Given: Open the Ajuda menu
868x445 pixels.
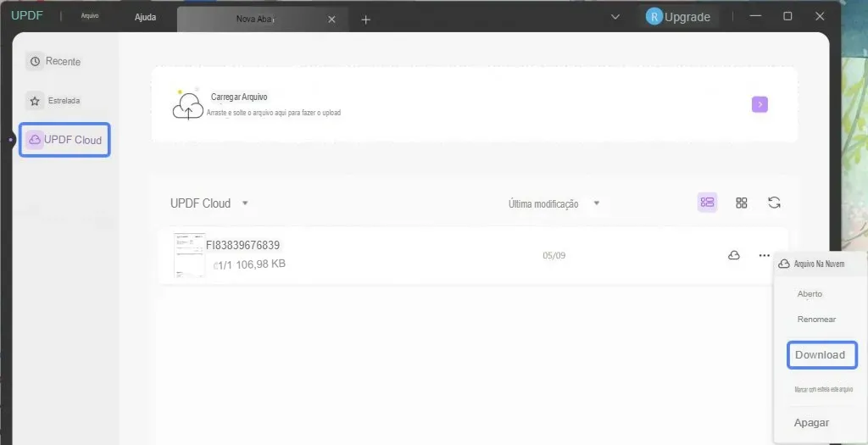Looking at the screenshot, I should click(x=145, y=17).
